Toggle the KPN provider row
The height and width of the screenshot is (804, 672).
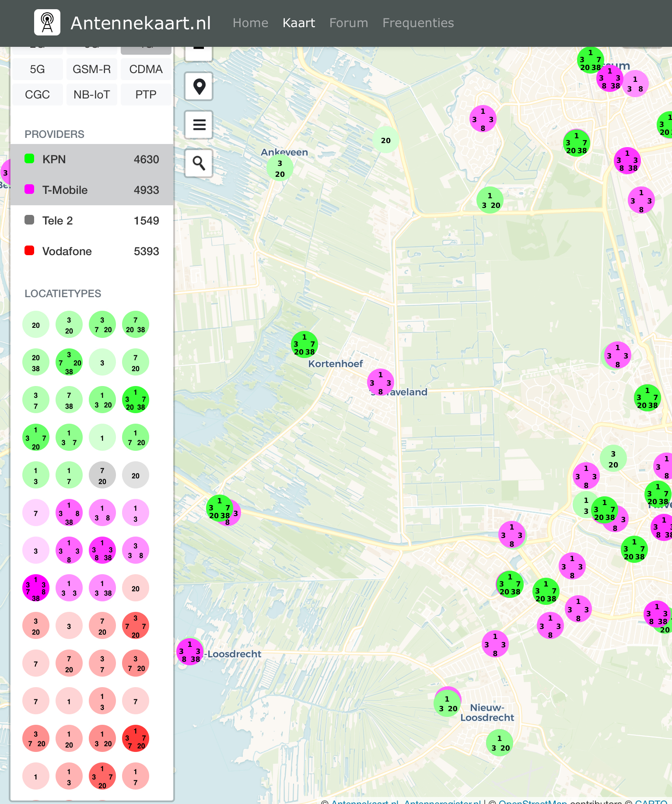tap(92, 159)
